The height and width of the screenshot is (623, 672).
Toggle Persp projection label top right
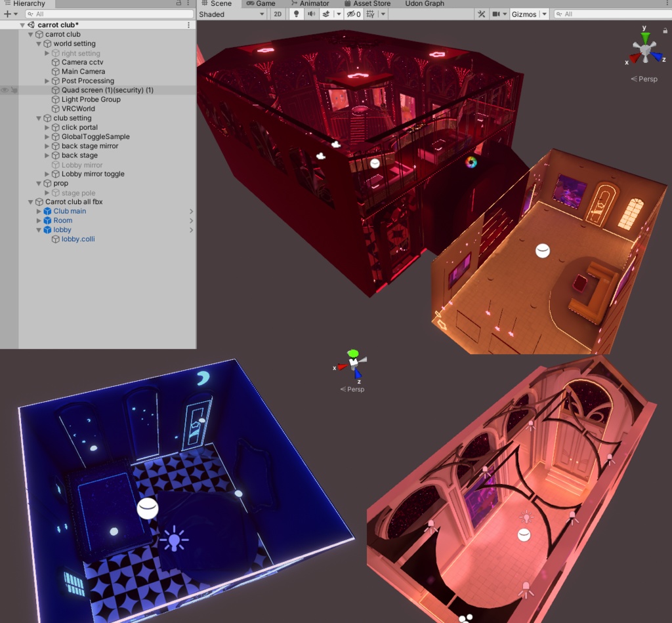644,79
